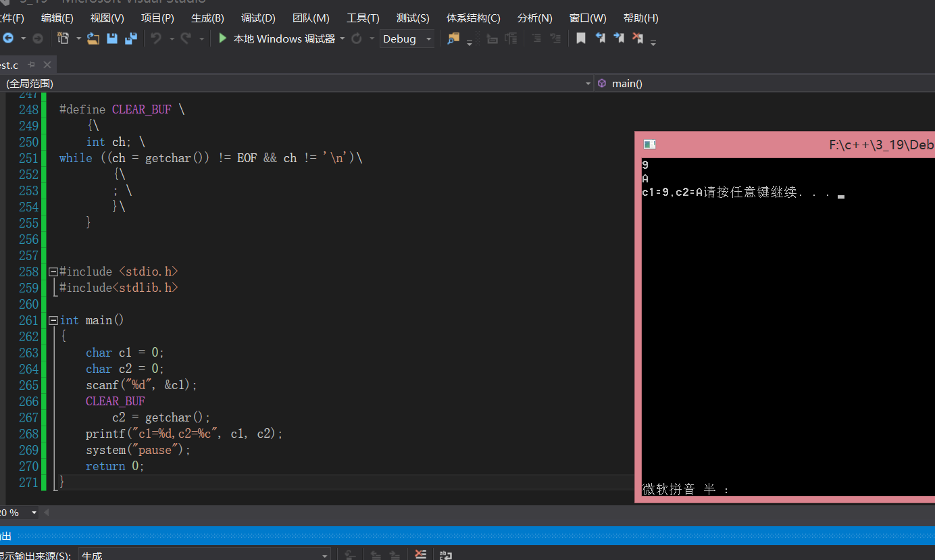Collapse the int main() code block

point(53,320)
